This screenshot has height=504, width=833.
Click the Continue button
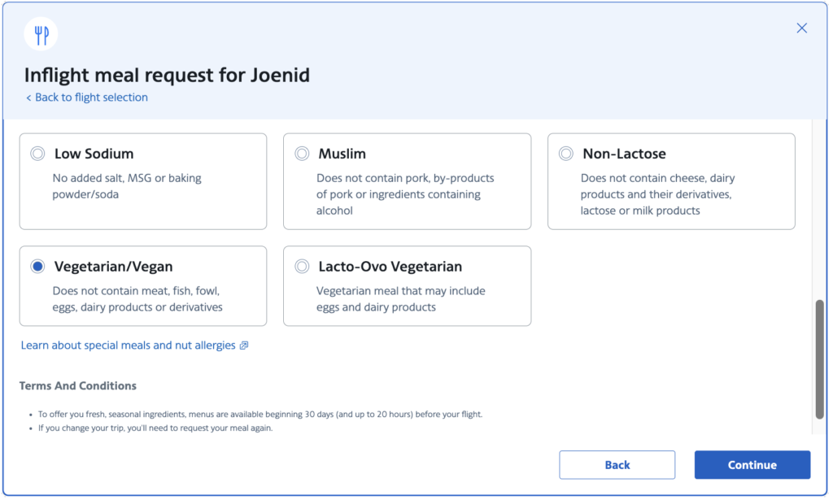point(752,465)
